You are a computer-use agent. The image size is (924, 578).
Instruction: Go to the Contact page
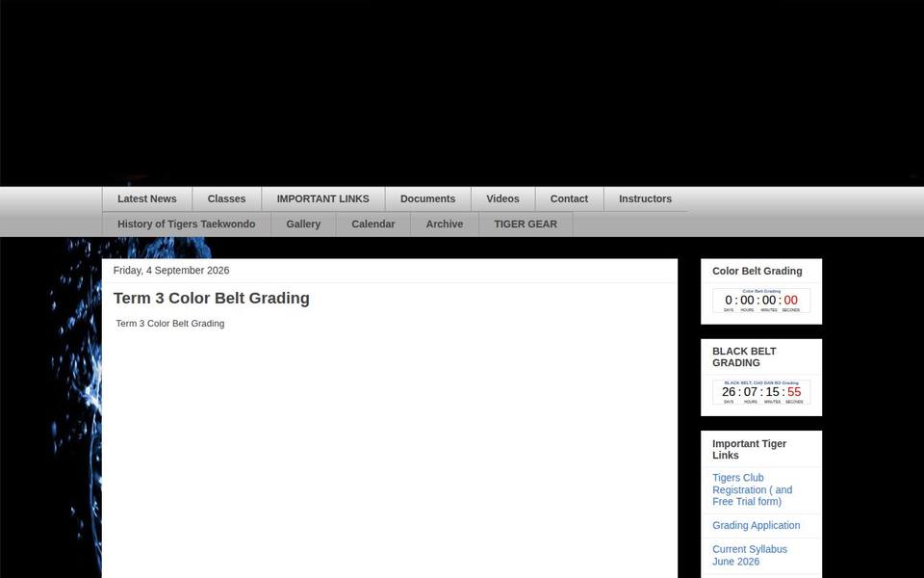click(569, 198)
